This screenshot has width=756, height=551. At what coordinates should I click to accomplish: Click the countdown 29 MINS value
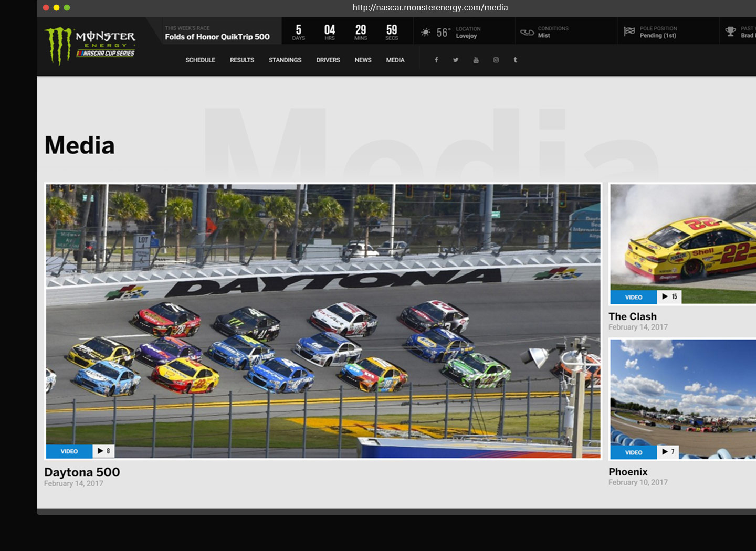pyautogui.click(x=361, y=32)
